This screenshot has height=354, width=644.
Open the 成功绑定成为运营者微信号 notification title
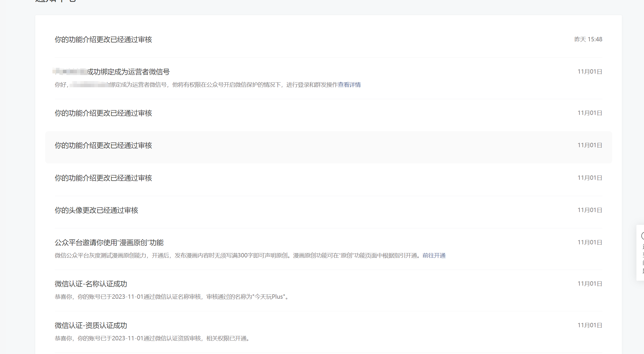tap(128, 72)
